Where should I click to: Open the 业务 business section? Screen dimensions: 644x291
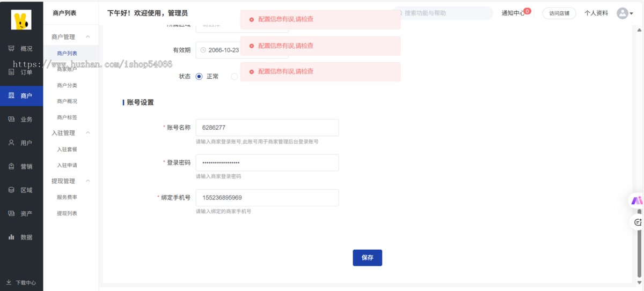(x=21, y=120)
